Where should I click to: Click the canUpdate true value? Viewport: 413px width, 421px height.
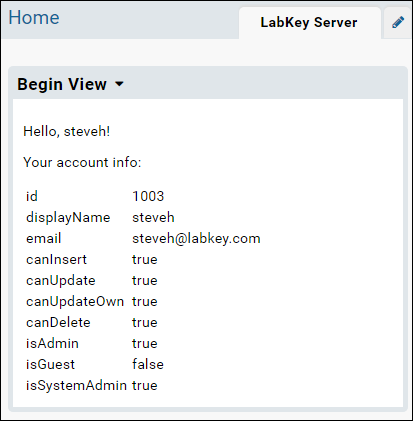tap(145, 281)
